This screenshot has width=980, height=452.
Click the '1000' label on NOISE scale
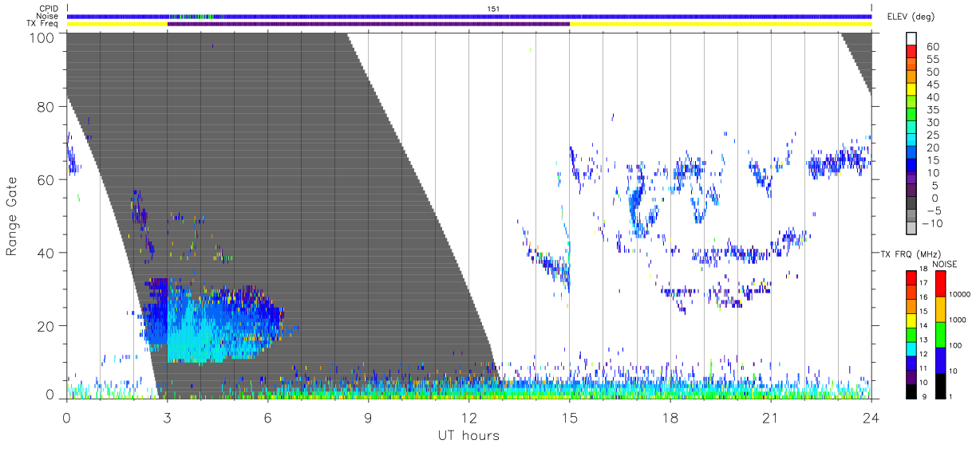coord(958,321)
